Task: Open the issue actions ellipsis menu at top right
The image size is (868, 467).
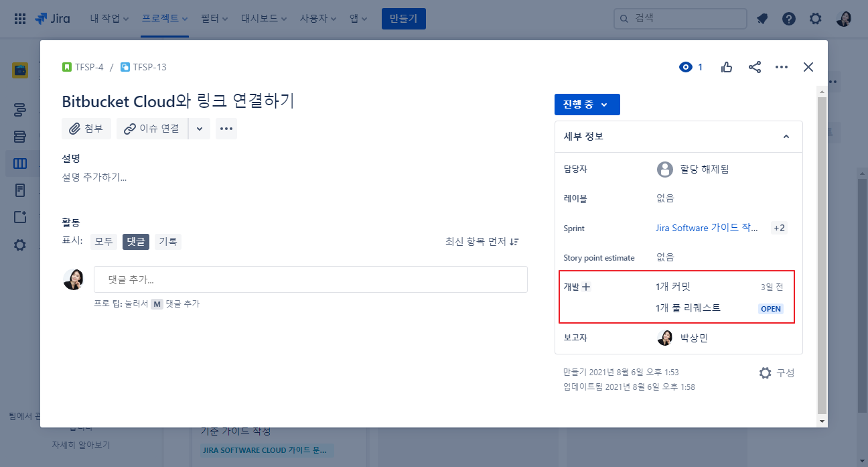Action: tap(782, 67)
